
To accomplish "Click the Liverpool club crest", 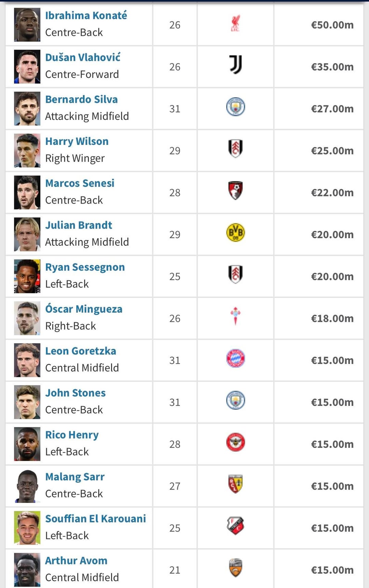I will pyautogui.click(x=235, y=24).
